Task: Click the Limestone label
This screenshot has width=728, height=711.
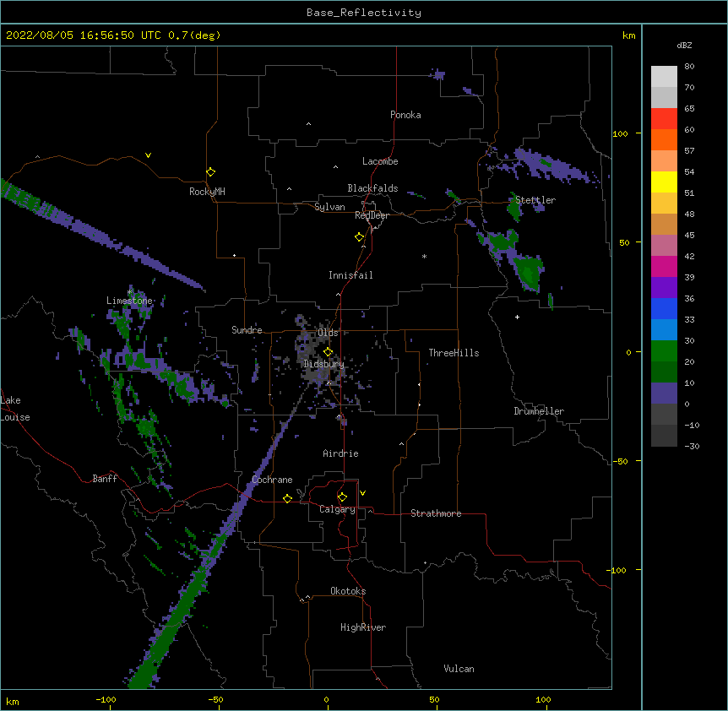Action: click(x=129, y=301)
